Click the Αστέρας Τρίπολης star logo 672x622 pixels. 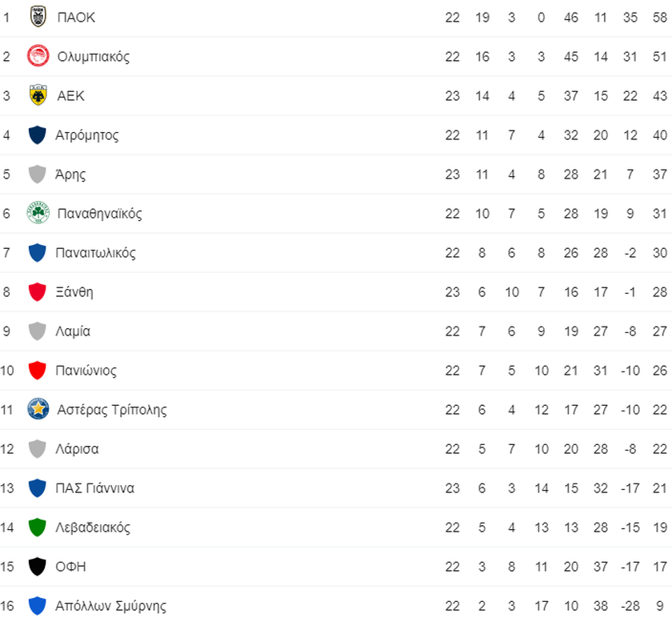coord(38,409)
